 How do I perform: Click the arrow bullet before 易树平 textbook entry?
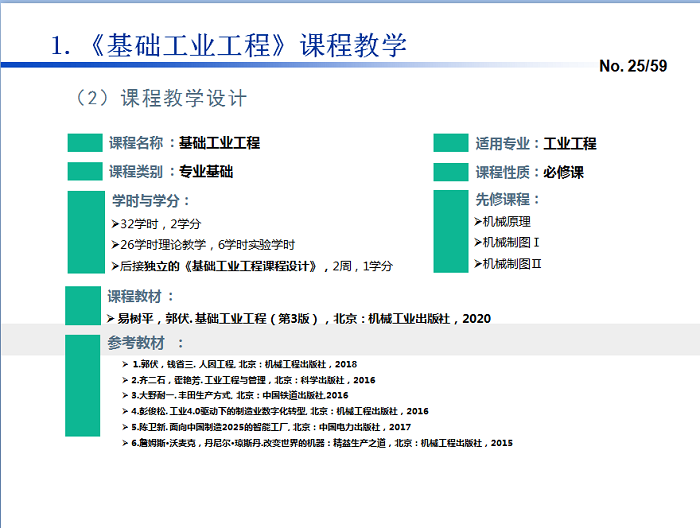110,319
